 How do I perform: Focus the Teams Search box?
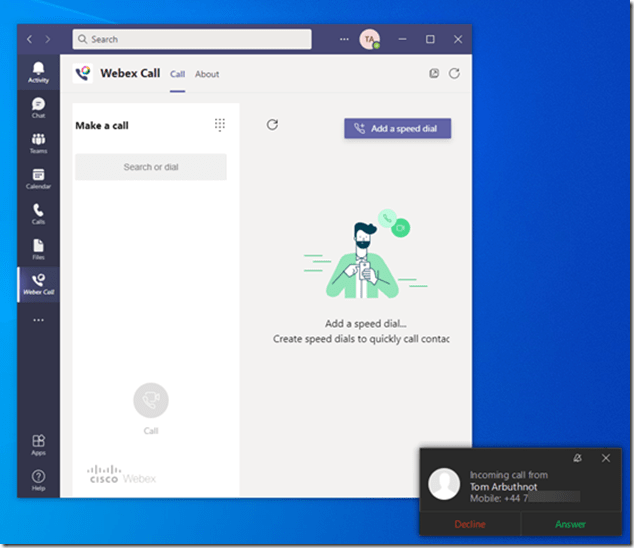[192, 39]
